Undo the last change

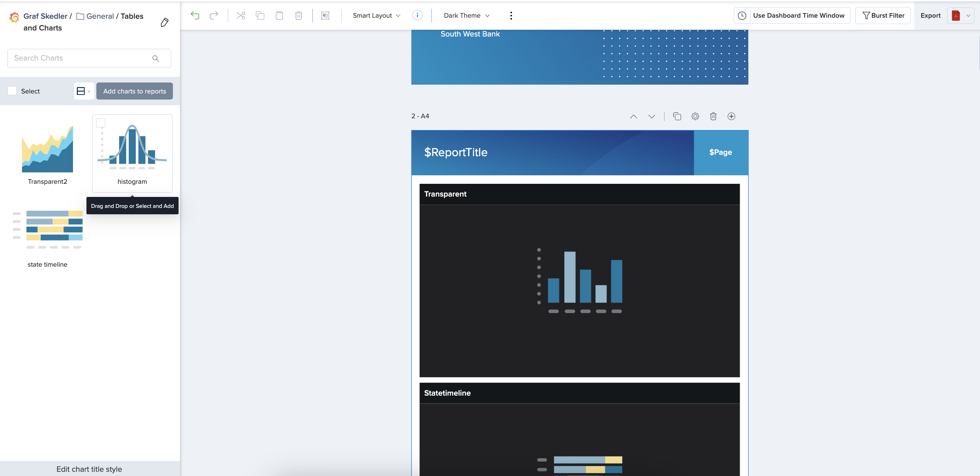pos(195,15)
